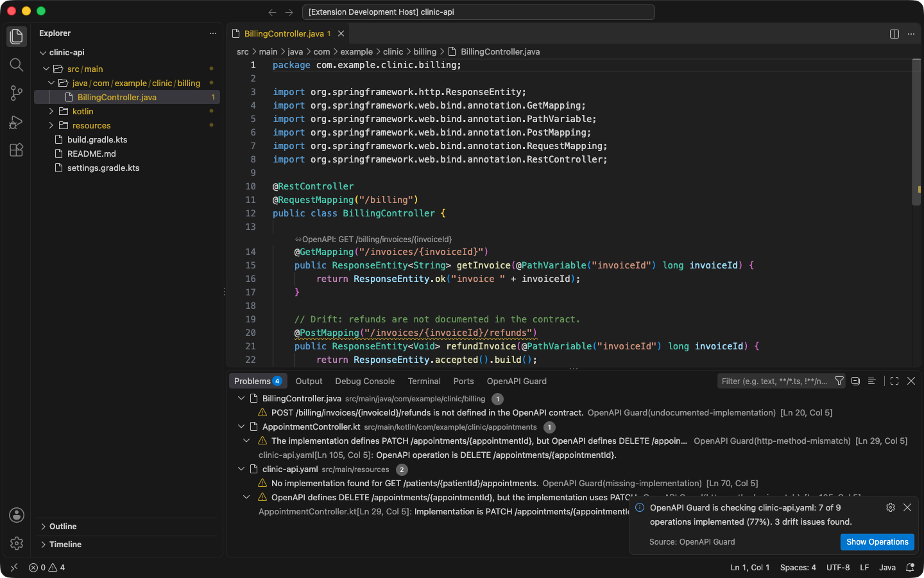Viewport: 924px width, 578px height.
Task: Collapse all problems icon in panel
Action: 855,381
